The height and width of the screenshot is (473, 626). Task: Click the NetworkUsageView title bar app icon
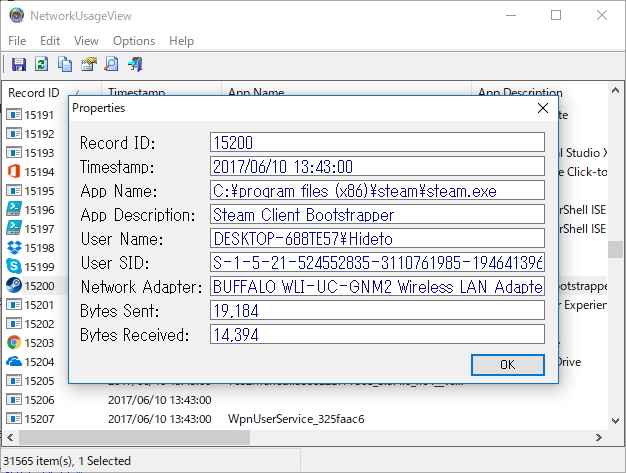coord(16,16)
